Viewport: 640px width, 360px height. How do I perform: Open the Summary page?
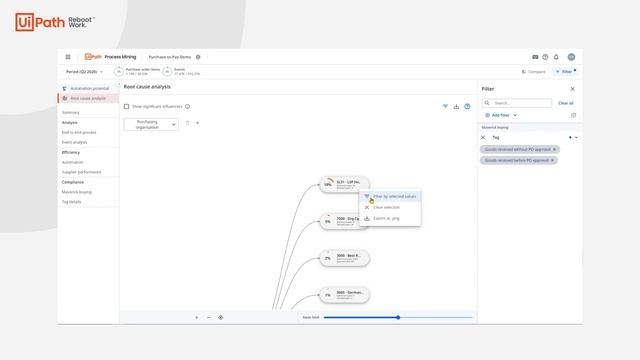coord(71,112)
